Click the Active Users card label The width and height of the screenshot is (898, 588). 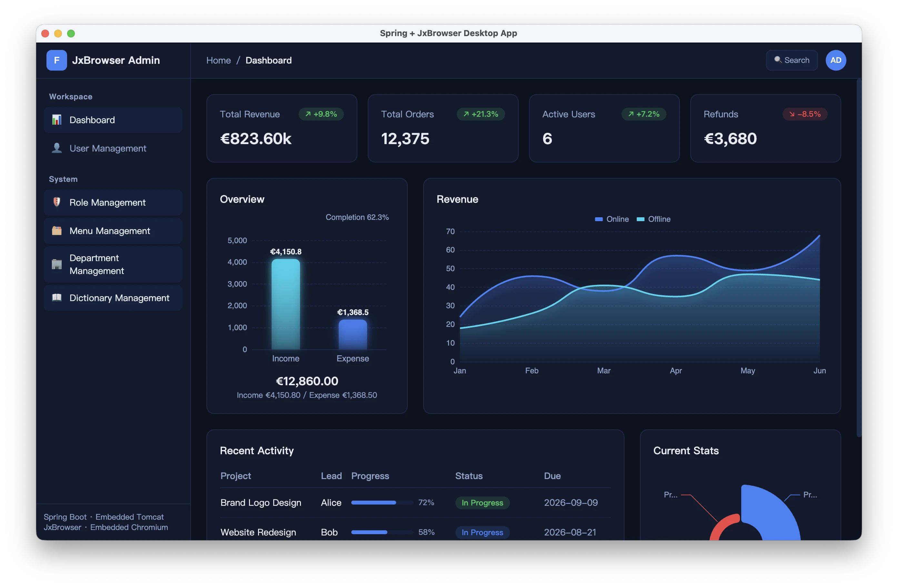[568, 114]
